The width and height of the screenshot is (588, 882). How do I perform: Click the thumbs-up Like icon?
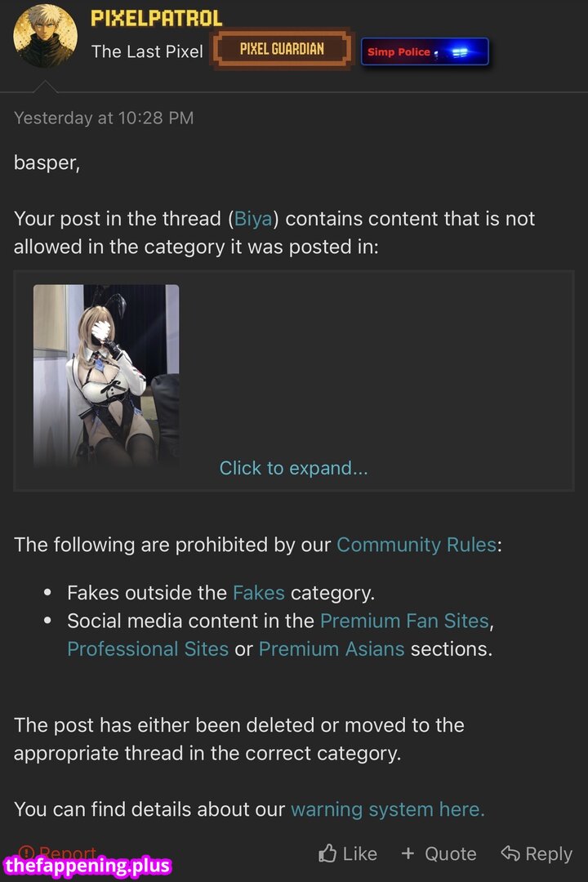click(x=327, y=853)
